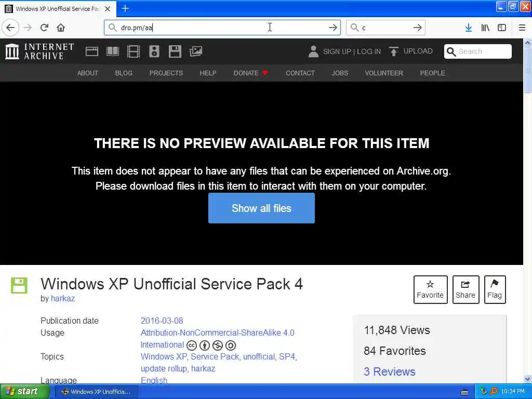Click the Archive search field

(478, 51)
